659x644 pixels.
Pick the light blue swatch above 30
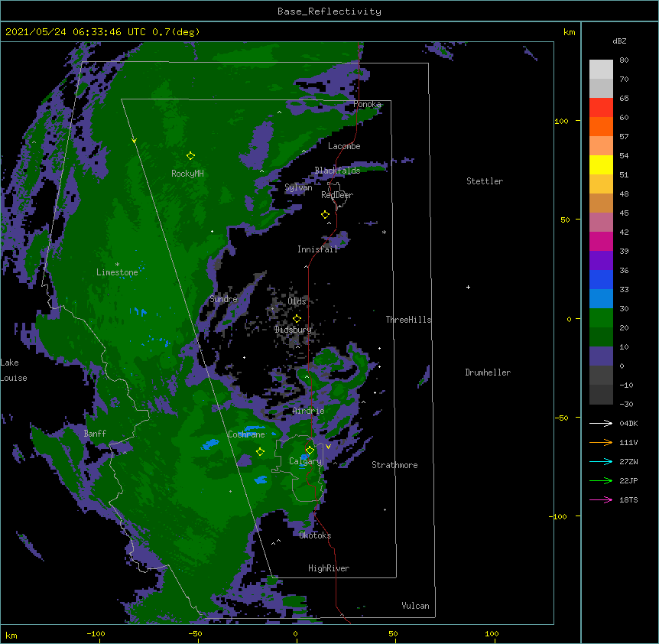pos(601,299)
